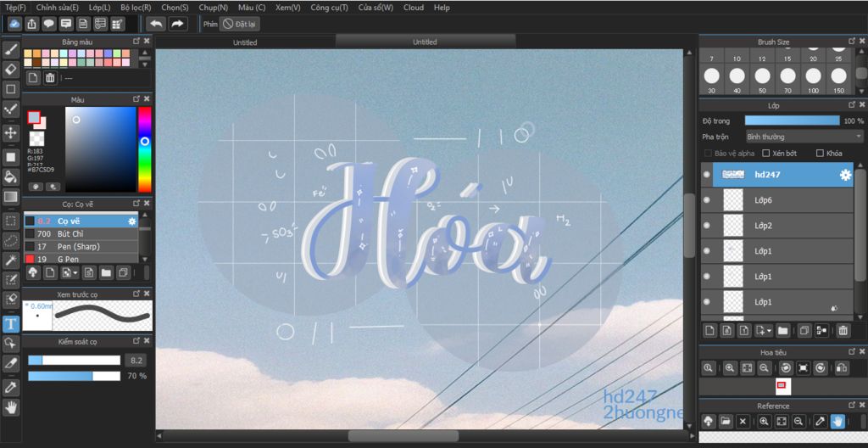This screenshot has height=448, width=868.
Task: Open the Bộ lọc(R) menu
Action: tap(136, 7)
